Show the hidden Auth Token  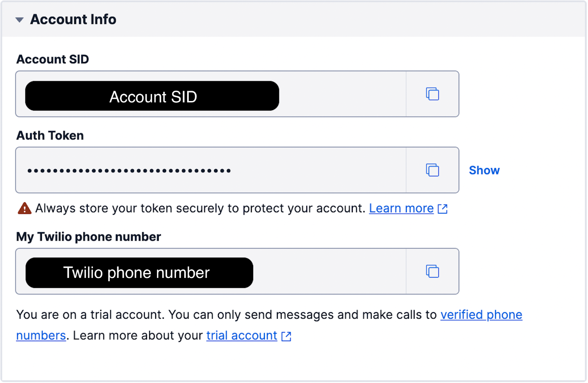[484, 170]
